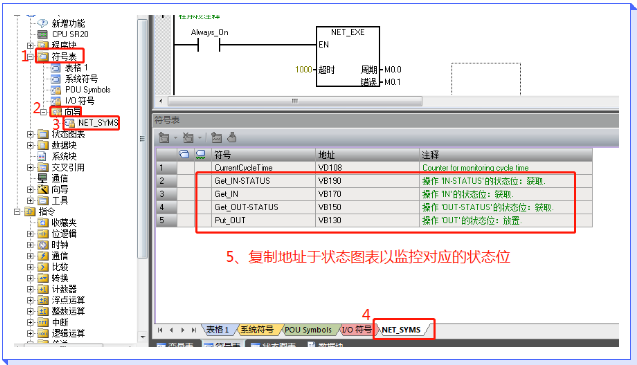Screen dimensions: 637x365
Task: Click the horizontal scrollbar of the ladder editor
Action: click(x=295, y=100)
